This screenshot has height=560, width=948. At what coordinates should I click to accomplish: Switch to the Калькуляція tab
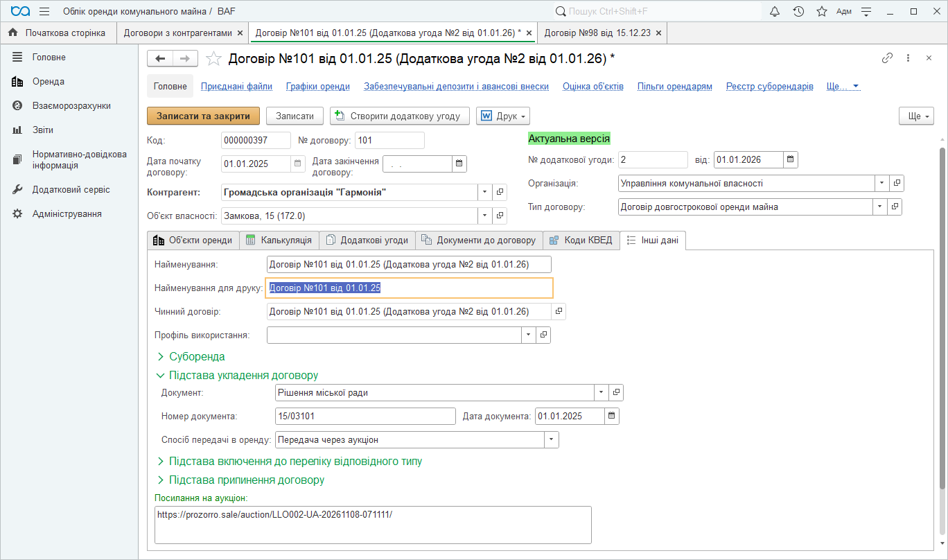pos(279,240)
